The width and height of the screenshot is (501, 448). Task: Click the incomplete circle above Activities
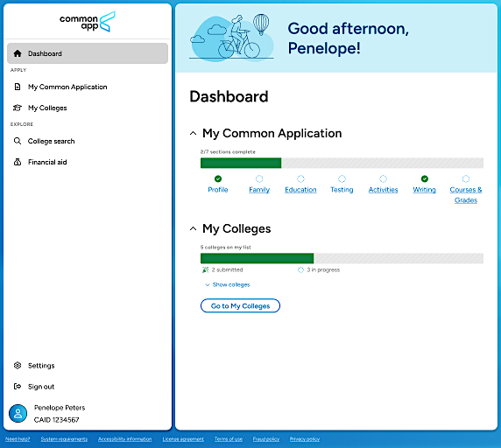click(x=383, y=178)
